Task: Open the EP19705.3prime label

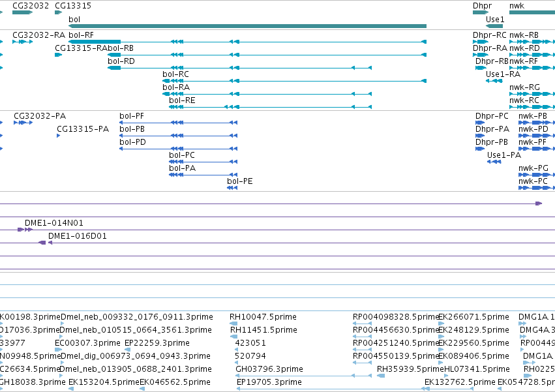Action: pyautogui.click(x=269, y=382)
